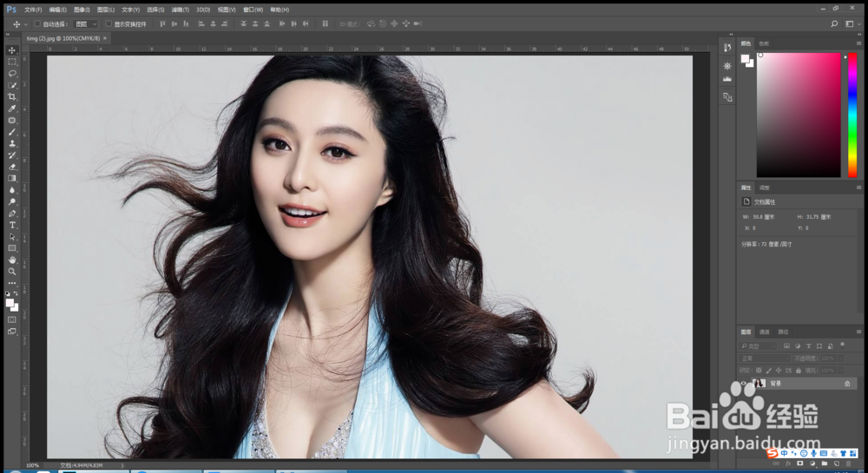Select the Quick Selection tool
The image size is (868, 473).
point(11,85)
